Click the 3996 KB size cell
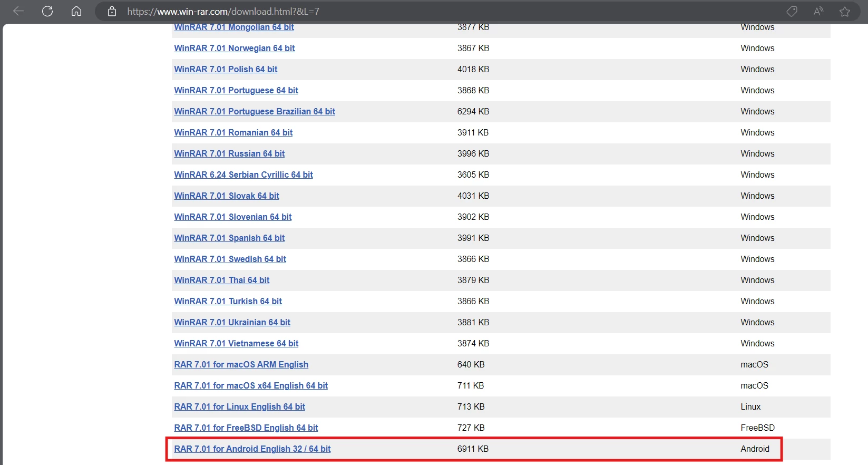This screenshot has width=868, height=465. (473, 153)
